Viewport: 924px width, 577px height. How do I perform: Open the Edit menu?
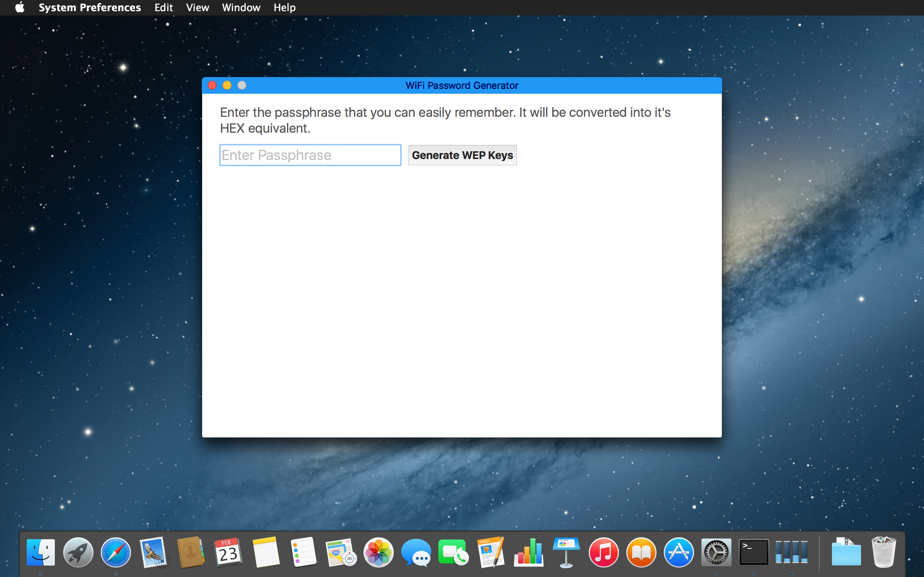point(164,7)
